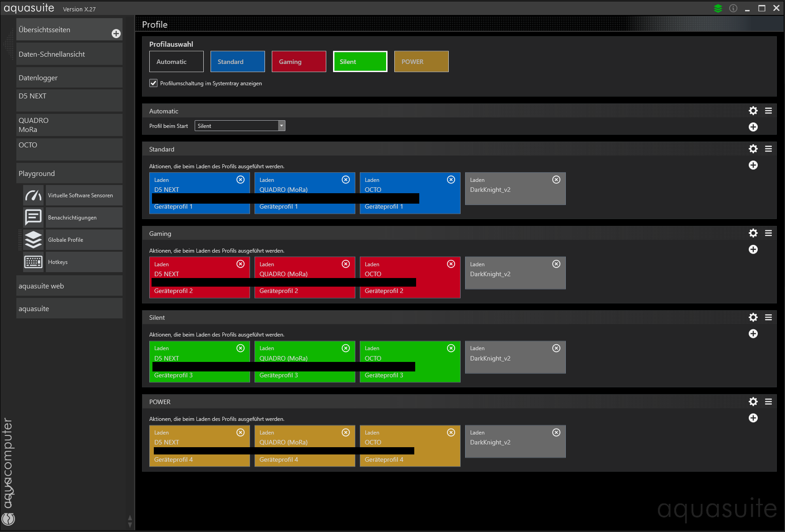Click the green layers icon in title bar
This screenshot has height=532, width=785.
(x=718, y=9)
